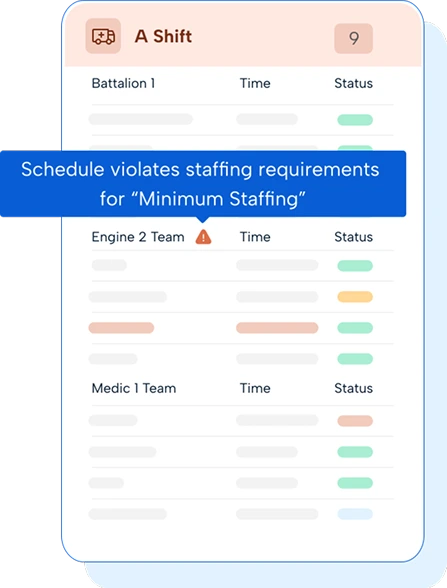Click the highlighted red name bar in Engine 2 Team

pyautogui.click(x=121, y=328)
